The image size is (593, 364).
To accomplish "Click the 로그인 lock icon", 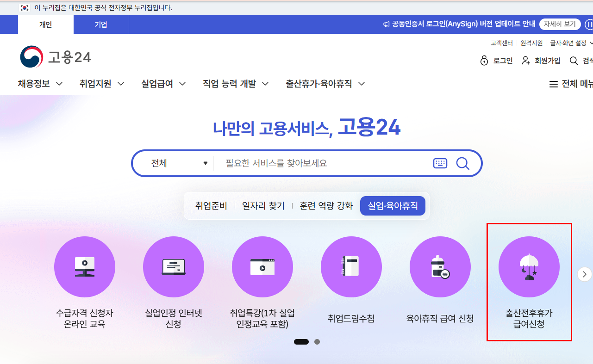I will [484, 61].
